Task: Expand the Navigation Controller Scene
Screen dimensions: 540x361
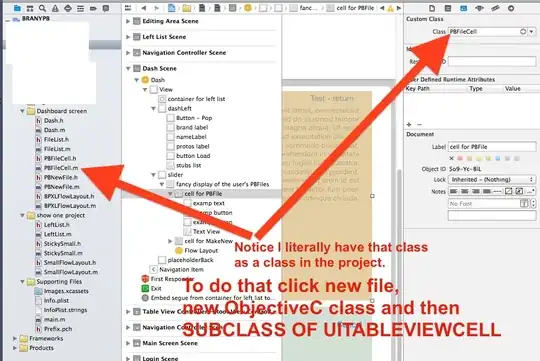Action: click(x=128, y=53)
